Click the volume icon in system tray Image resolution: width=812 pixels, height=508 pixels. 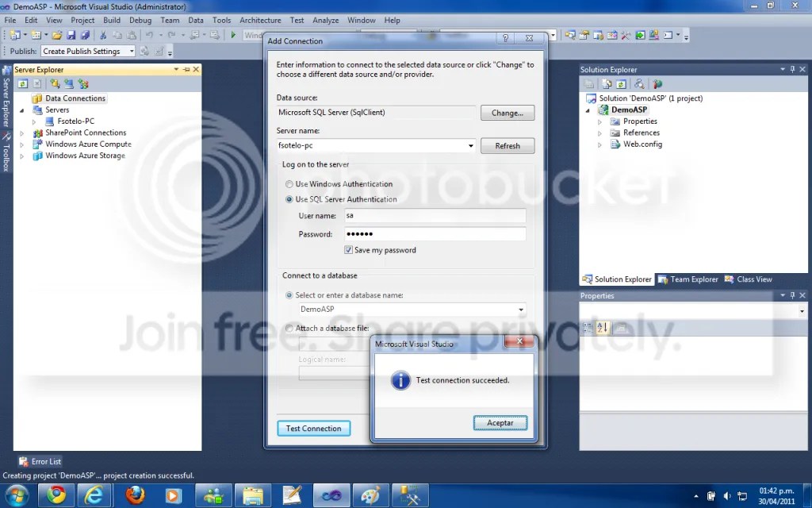(x=727, y=496)
